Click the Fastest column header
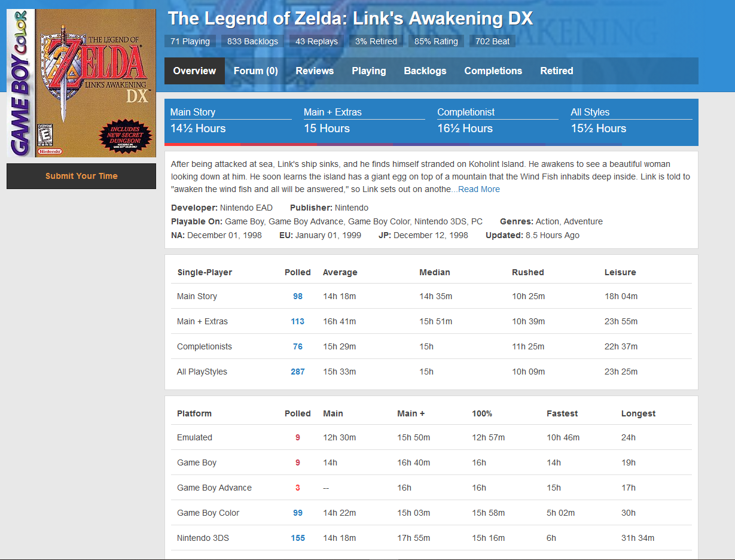 pos(562,413)
